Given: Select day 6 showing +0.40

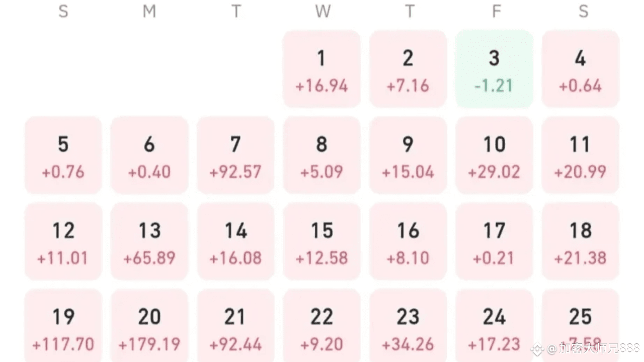Looking at the screenshot, I should click(x=149, y=155).
